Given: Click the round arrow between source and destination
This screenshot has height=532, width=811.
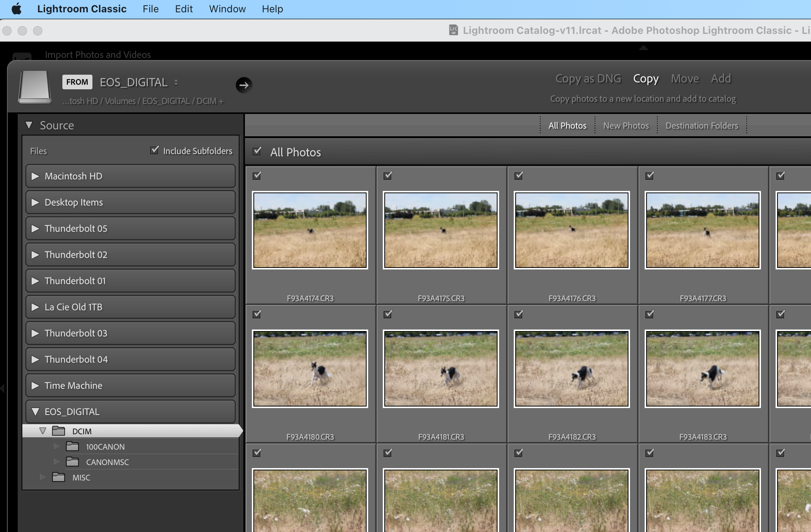Looking at the screenshot, I should (x=244, y=85).
